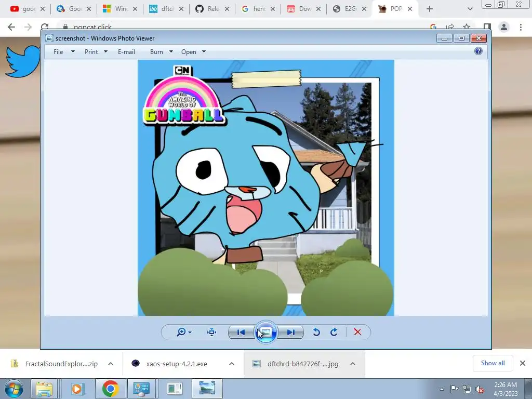Image resolution: width=532 pixels, height=399 pixels.
Task: Expand the Print dropdown arrow
Action: [105, 51]
